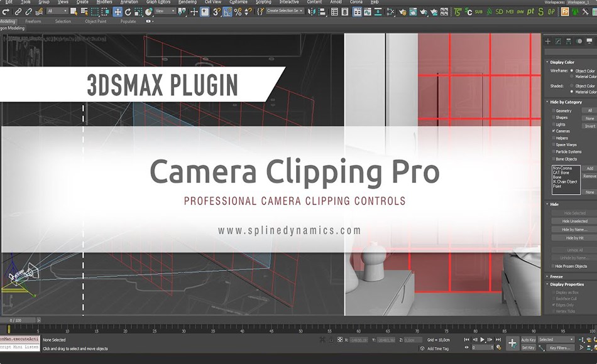This screenshot has width=597, height=364.
Task: Uncheck Cameras under Hide by Category
Action: (554, 130)
